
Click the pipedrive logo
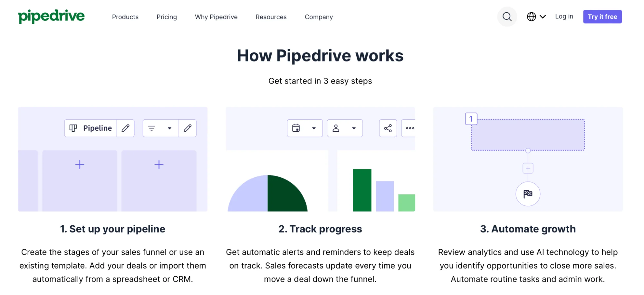(x=51, y=16)
